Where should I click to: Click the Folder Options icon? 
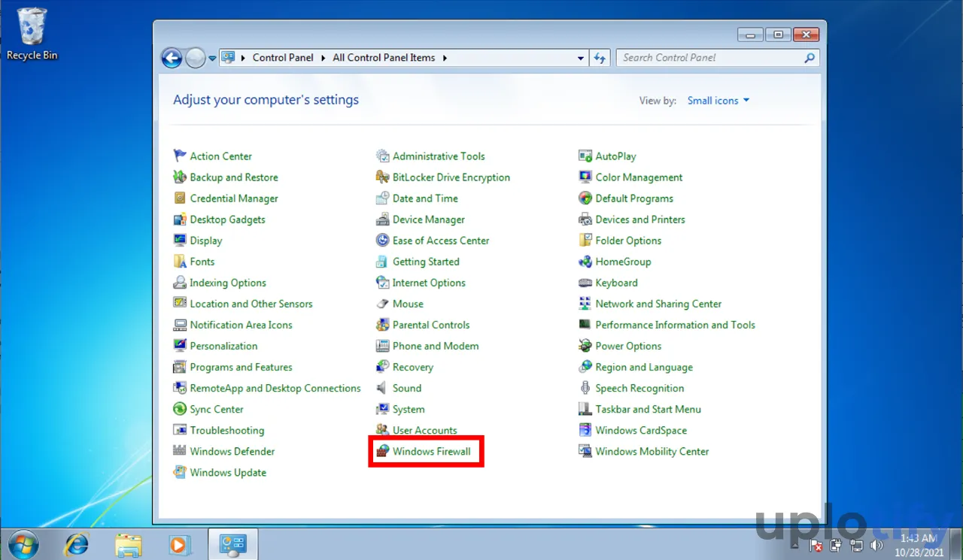pos(585,240)
